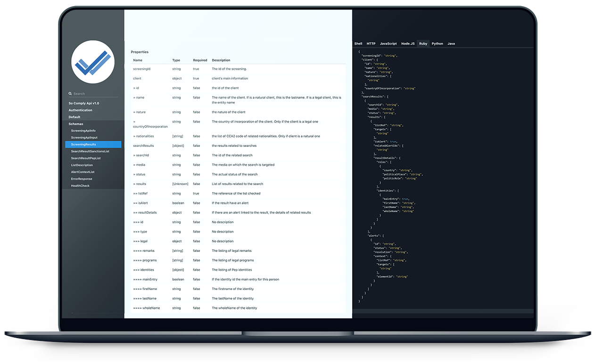This screenshot has height=364, width=603.
Task: Switch code samples to the Python tab
Action: (x=438, y=43)
